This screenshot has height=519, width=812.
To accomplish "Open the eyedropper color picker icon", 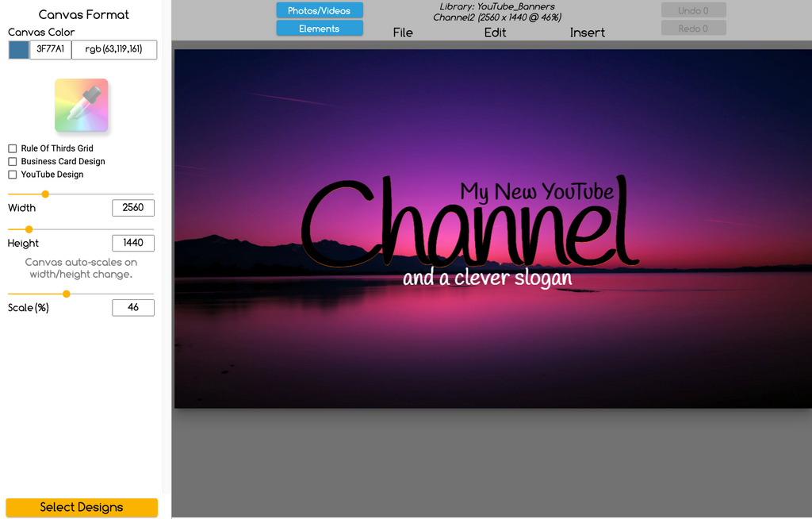I will 82,106.
